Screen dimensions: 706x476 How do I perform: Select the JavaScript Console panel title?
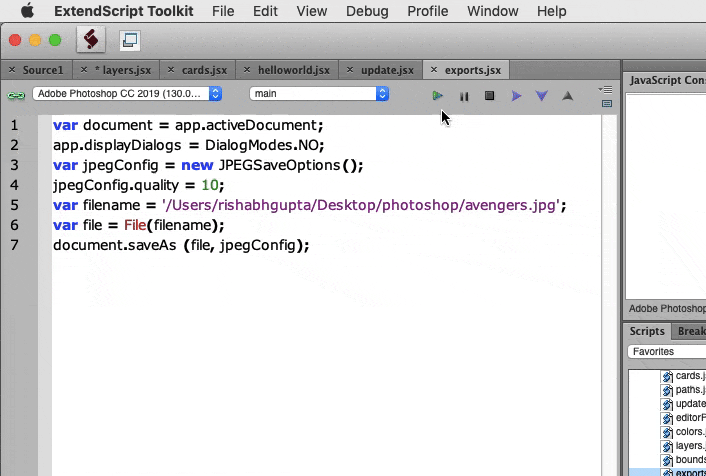click(667, 80)
